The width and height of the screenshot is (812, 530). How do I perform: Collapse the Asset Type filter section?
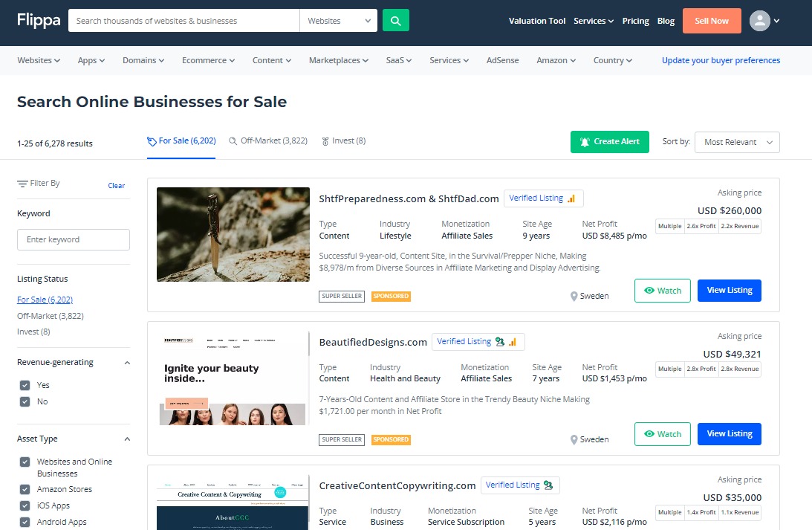tap(127, 439)
